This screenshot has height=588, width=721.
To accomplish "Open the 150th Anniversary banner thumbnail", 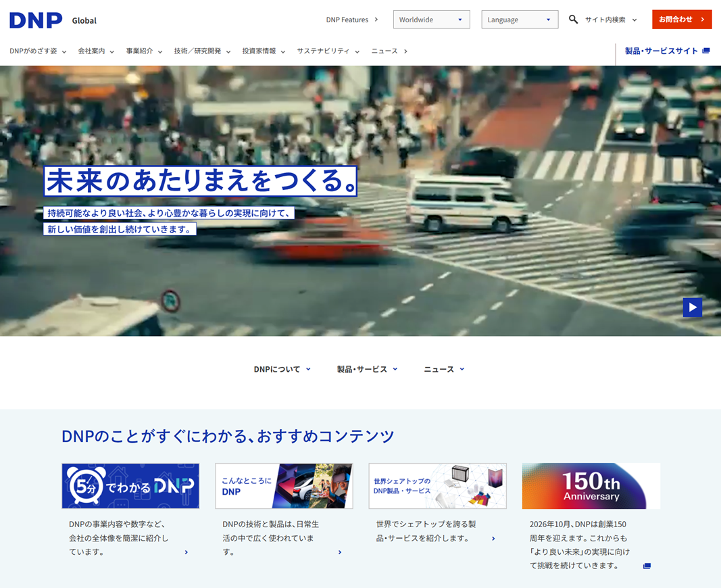I will (x=591, y=486).
